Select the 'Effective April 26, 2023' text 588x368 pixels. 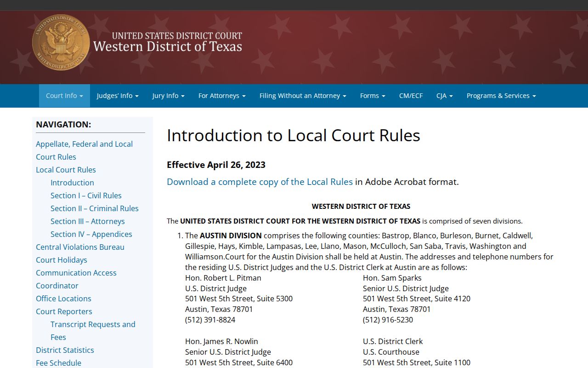coord(216,165)
